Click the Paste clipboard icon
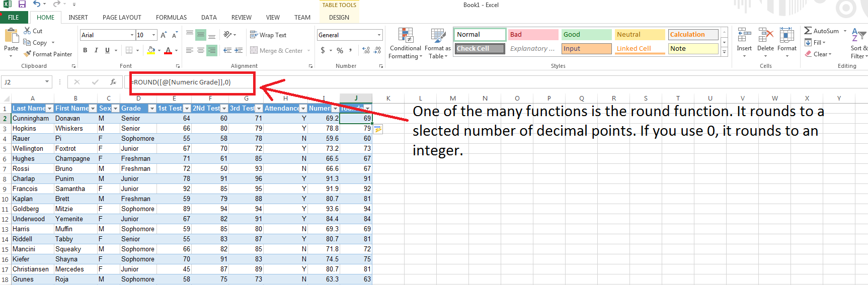This screenshot has height=285, width=868. coord(11,36)
